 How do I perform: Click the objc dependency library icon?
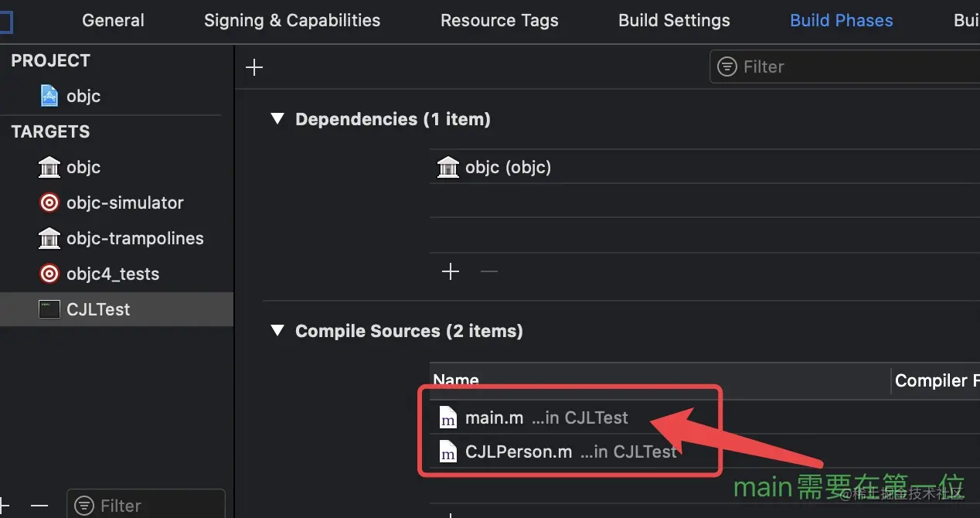click(x=448, y=167)
